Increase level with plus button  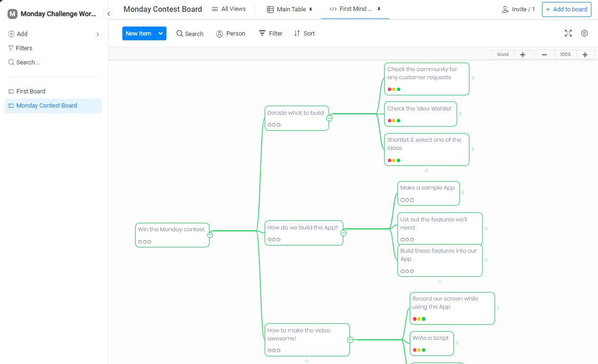(523, 55)
